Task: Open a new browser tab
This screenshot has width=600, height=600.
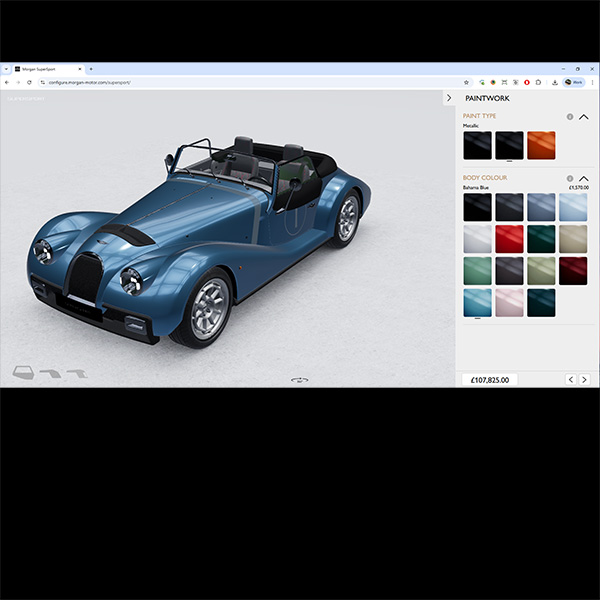Action: pyautogui.click(x=91, y=69)
